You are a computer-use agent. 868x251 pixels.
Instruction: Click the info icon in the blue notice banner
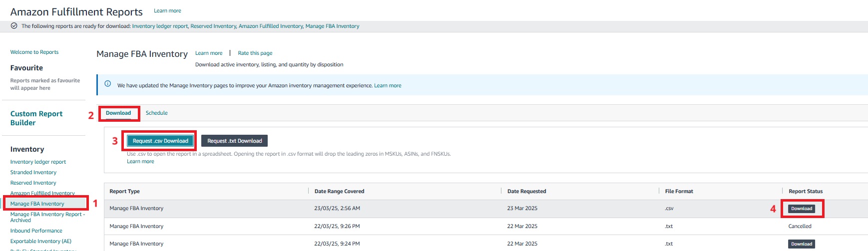107,84
